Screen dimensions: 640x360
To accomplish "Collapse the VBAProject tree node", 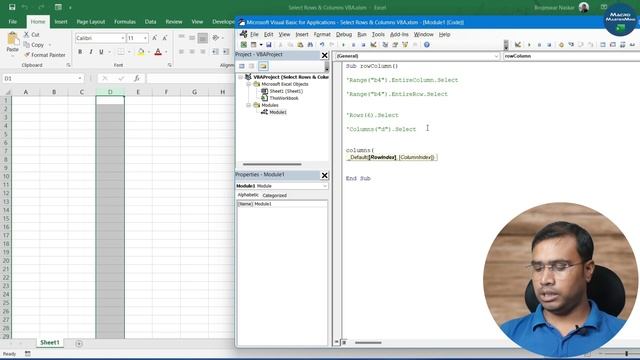I will pyautogui.click(x=240, y=77).
